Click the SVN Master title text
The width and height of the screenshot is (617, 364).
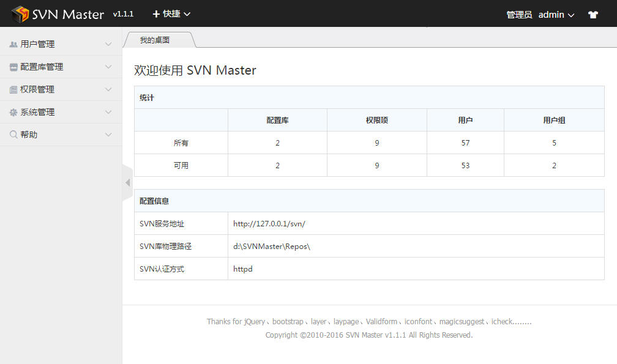[x=68, y=15]
